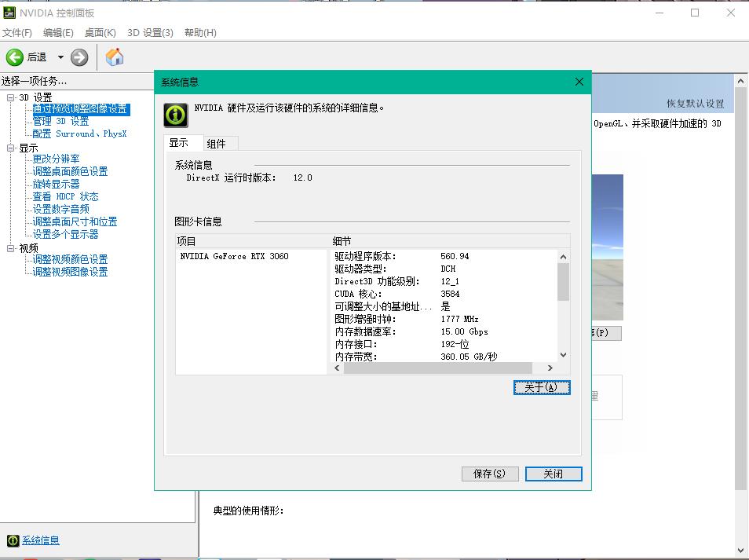Select NVIDIA GeForce RTX 3060 in item list
Image resolution: width=749 pixels, height=560 pixels.
coord(234,256)
